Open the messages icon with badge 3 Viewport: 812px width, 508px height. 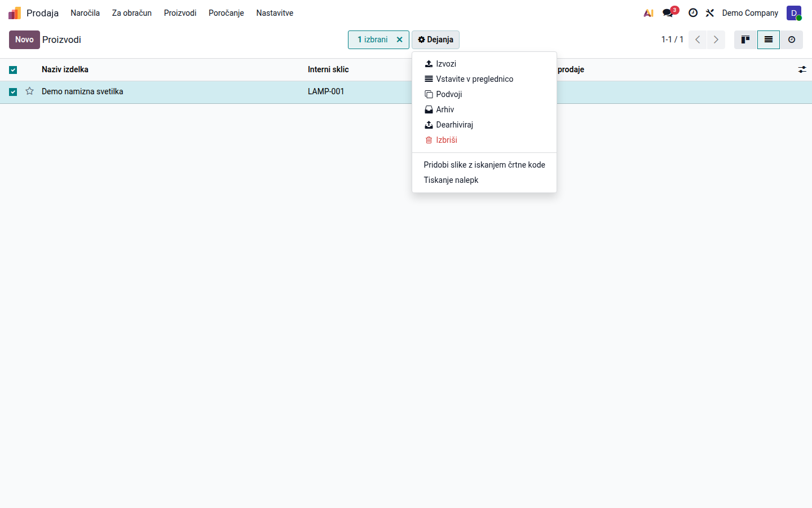coord(669,12)
